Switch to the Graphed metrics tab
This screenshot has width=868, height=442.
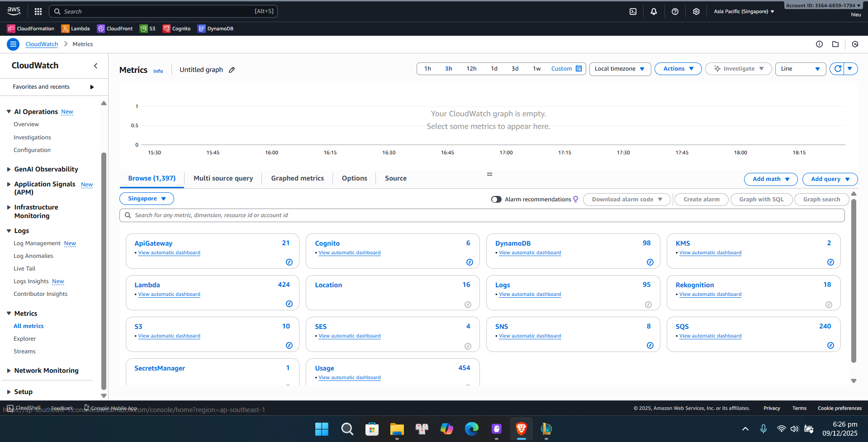click(297, 178)
